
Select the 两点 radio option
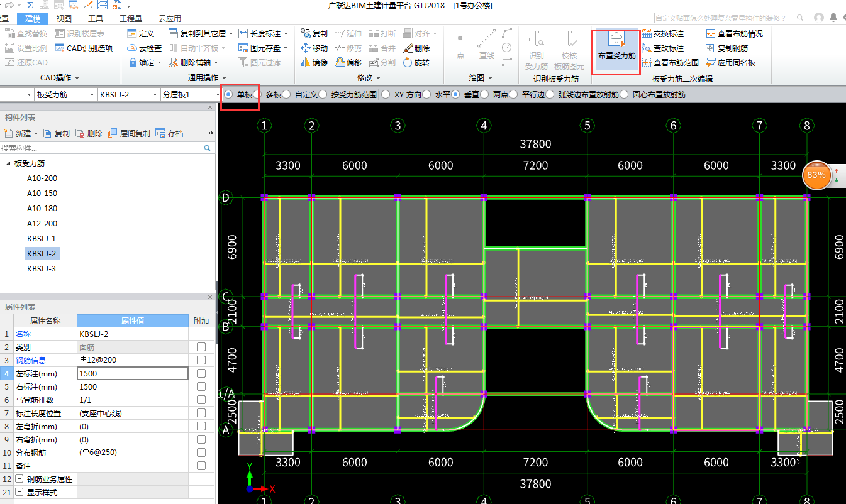(485, 94)
